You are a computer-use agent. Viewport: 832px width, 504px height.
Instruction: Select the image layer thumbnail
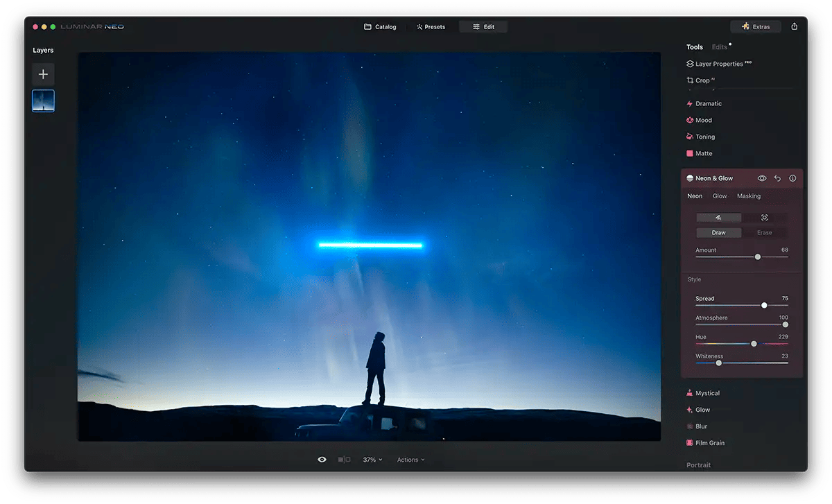[x=43, y=101]
